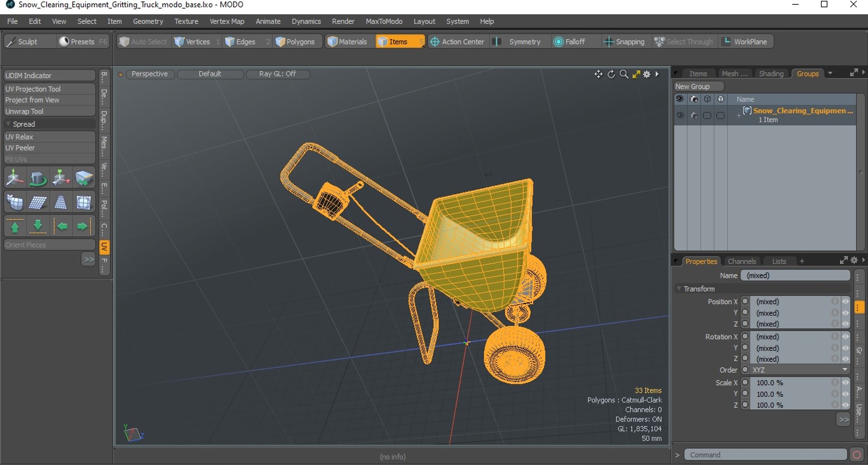Image resolution: width=868 pixels, height=465 pixels.
Task: Click the viewport zoom magnifier icon
Action: (624, 74)
